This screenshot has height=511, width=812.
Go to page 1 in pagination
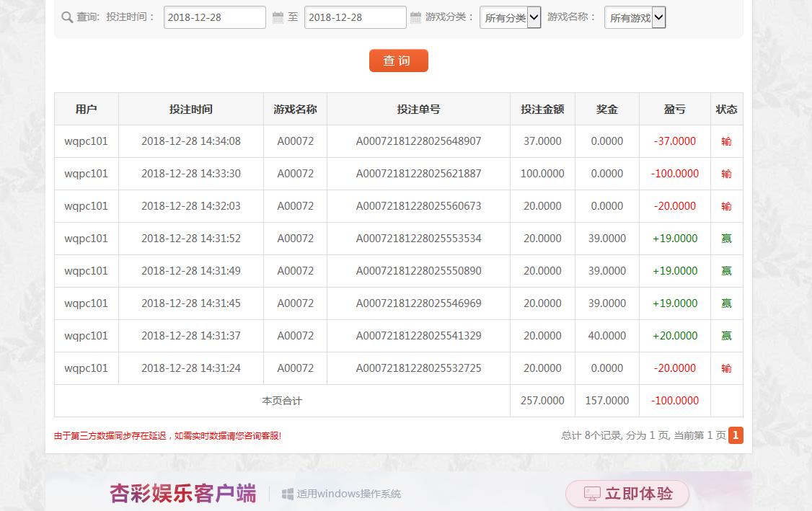736,435
